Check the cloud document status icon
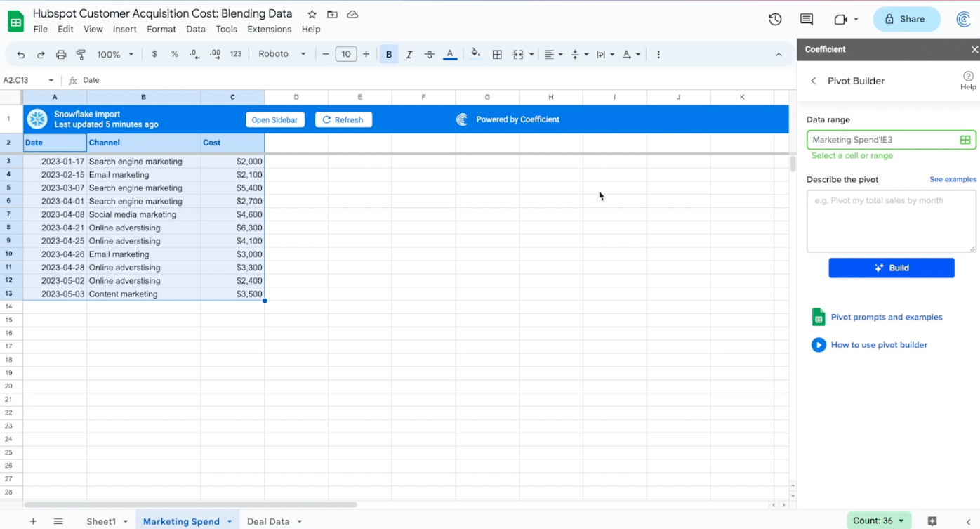The height and width of the screenshot is (529, 980). point(352,14)
